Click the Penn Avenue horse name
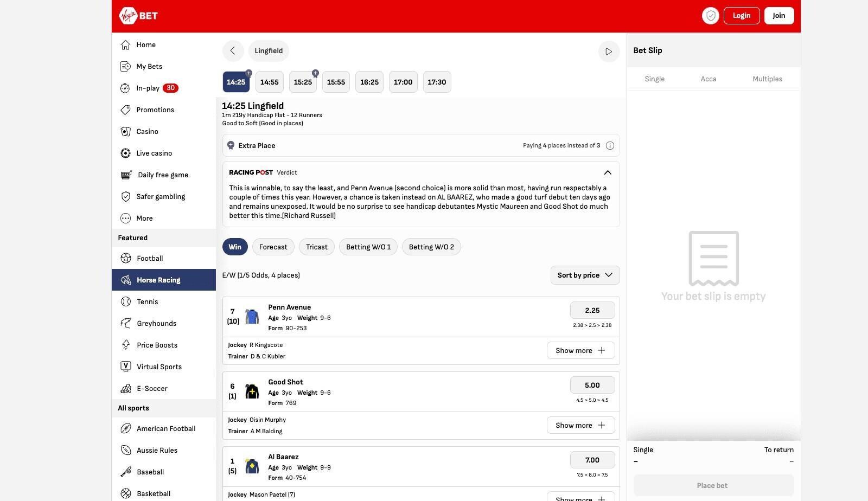868x501 pixels. (x=289, y=307)
